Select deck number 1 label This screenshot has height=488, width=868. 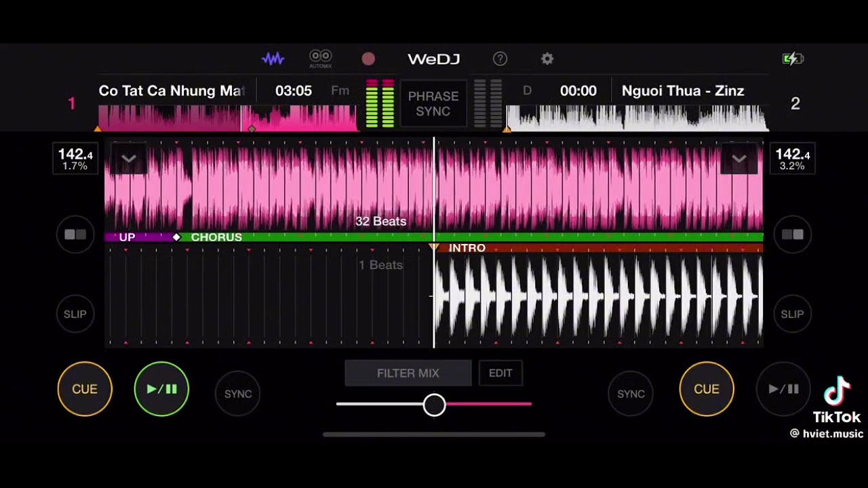(x=71, y=104)
